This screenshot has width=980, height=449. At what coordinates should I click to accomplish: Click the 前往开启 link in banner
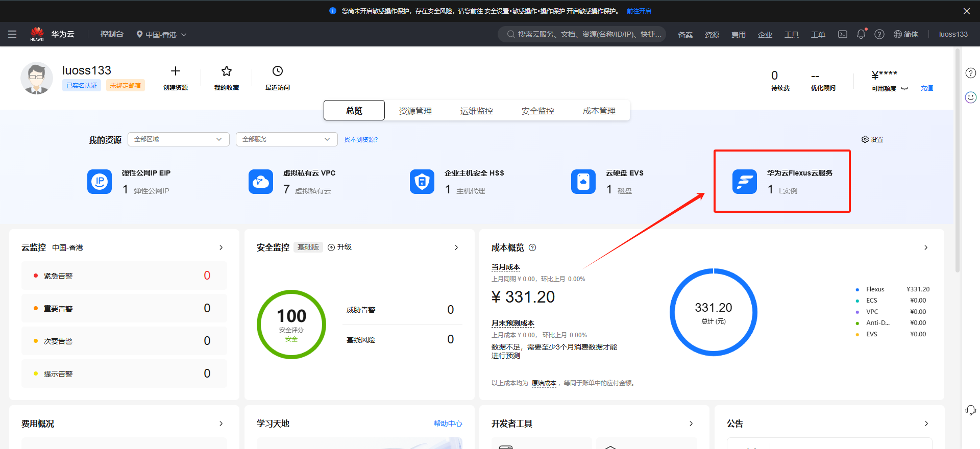639,11
